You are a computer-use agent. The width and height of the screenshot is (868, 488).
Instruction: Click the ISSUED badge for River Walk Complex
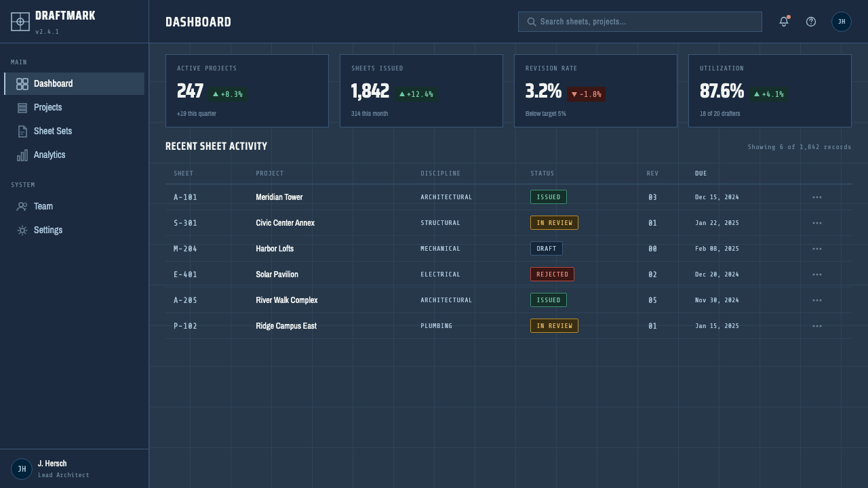pos(549,300)
